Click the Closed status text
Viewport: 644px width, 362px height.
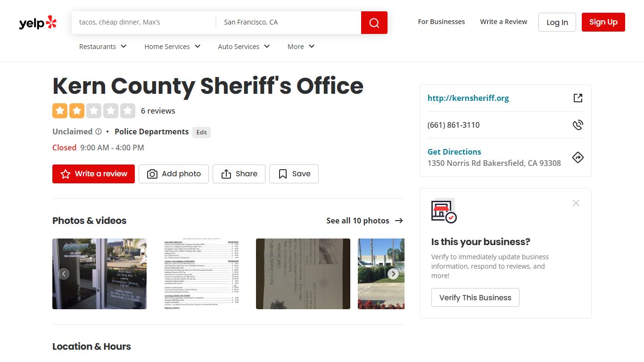[x=64, y=148]
